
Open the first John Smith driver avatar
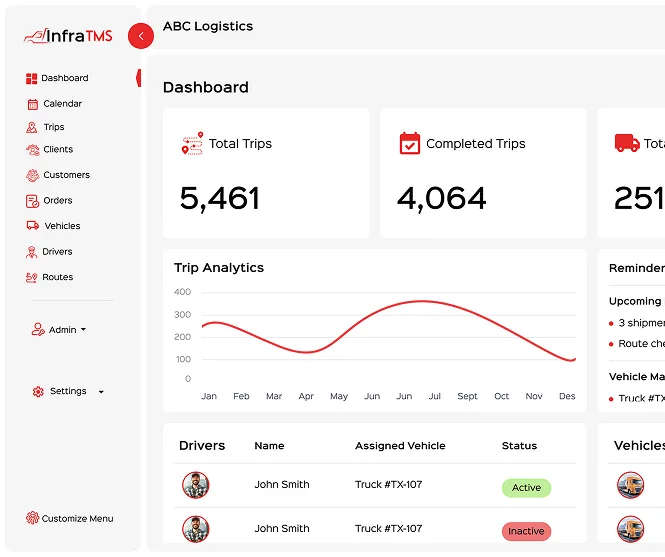tap(196, 485)
